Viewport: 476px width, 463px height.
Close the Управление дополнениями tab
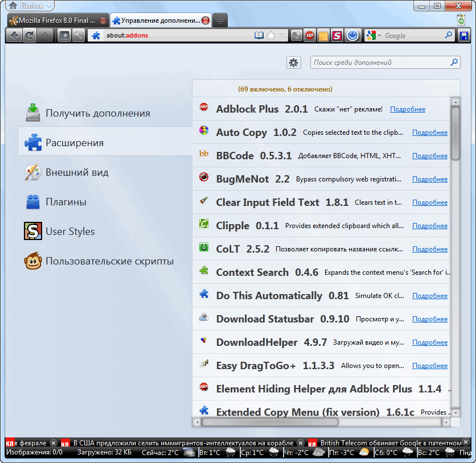pyautogui.click(x=206, y=20)
